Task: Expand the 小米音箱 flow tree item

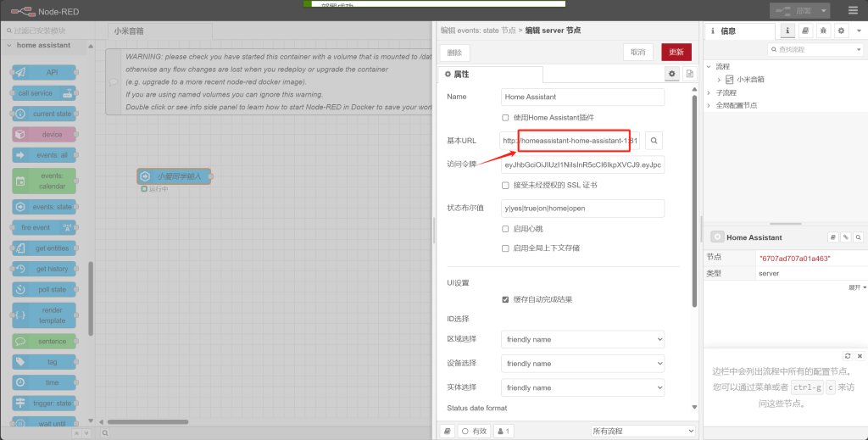Action: [x=719, y=80]
